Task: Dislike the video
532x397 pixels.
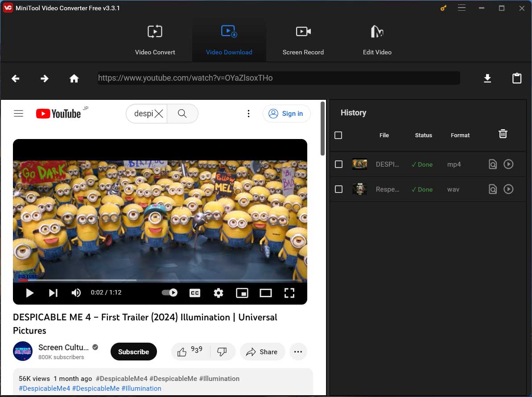Action: click(x=222, y=352)
